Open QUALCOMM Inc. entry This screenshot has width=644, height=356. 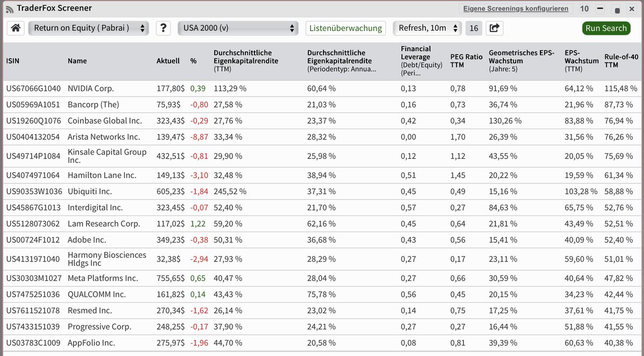pyautogui.click(x=97, y=294)
